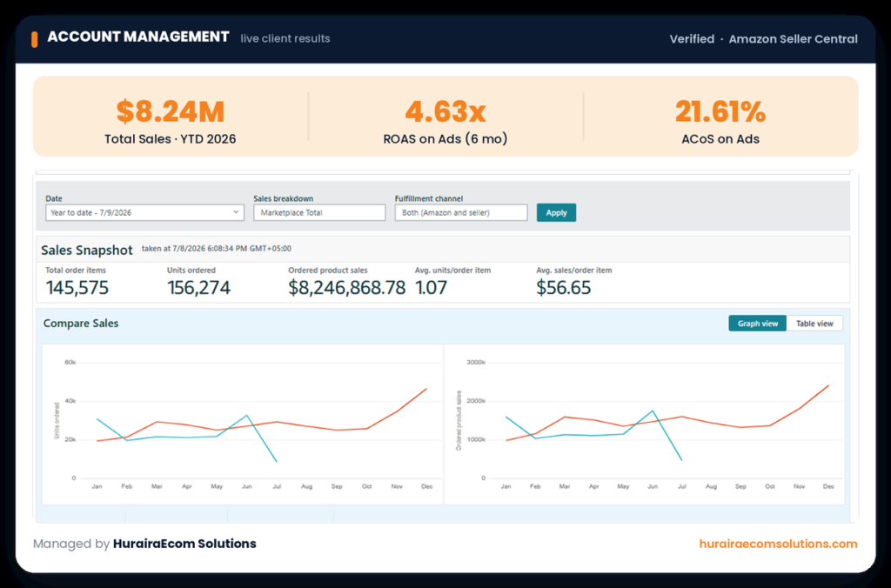This screenshot has height=588, width=891.
Task: Select the $56.65 avg sales value
Action: pos(564,287)
